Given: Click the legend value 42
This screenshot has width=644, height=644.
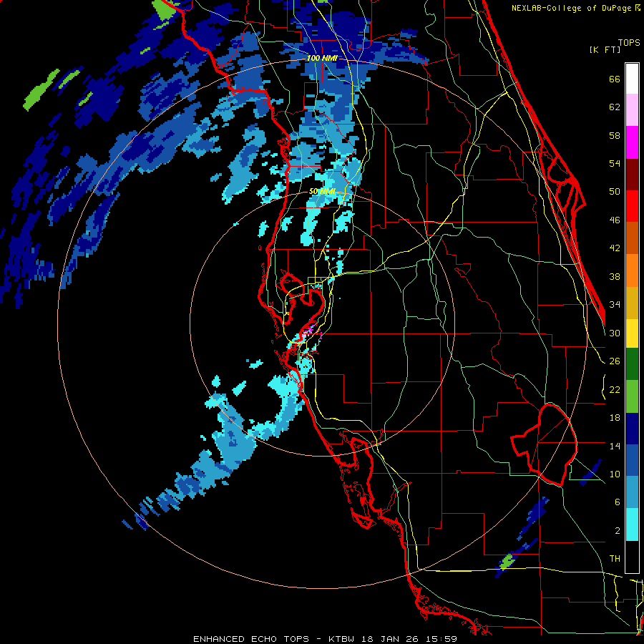Looking at the screenshot, I should pos(615,248).
